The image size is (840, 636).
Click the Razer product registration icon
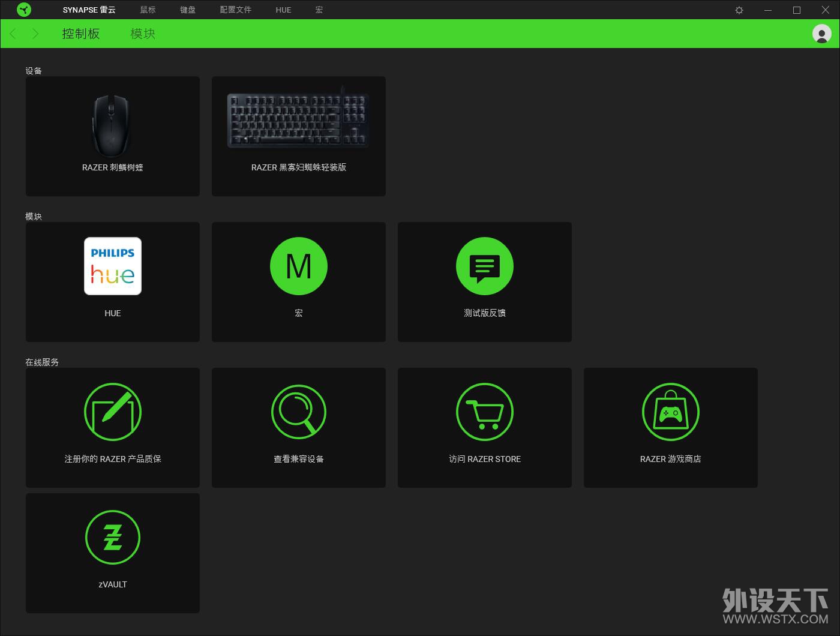[x=113, y=412]
